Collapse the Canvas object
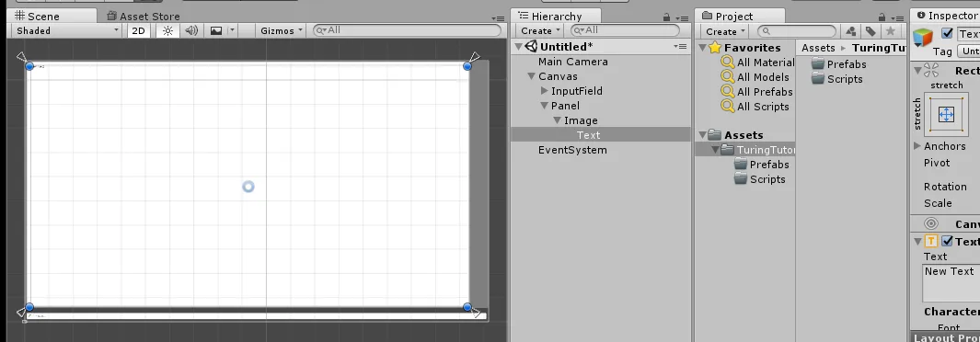 (531, 76)
